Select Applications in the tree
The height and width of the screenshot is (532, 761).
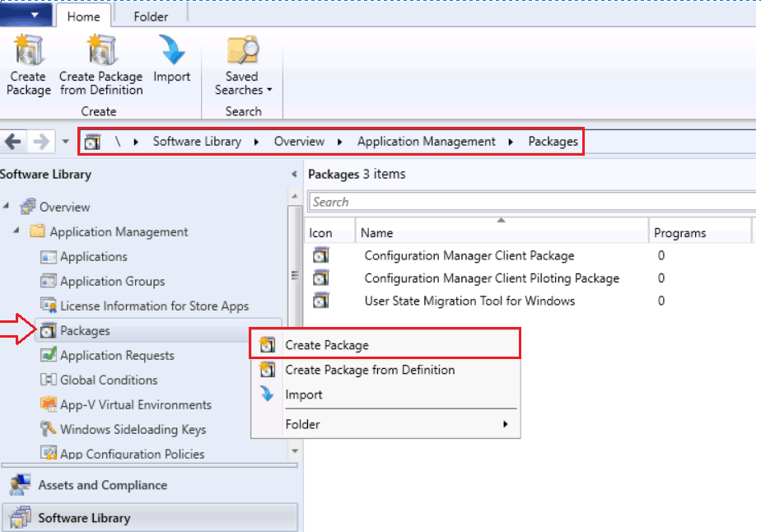pyautogui.click(x=93, y=256)
